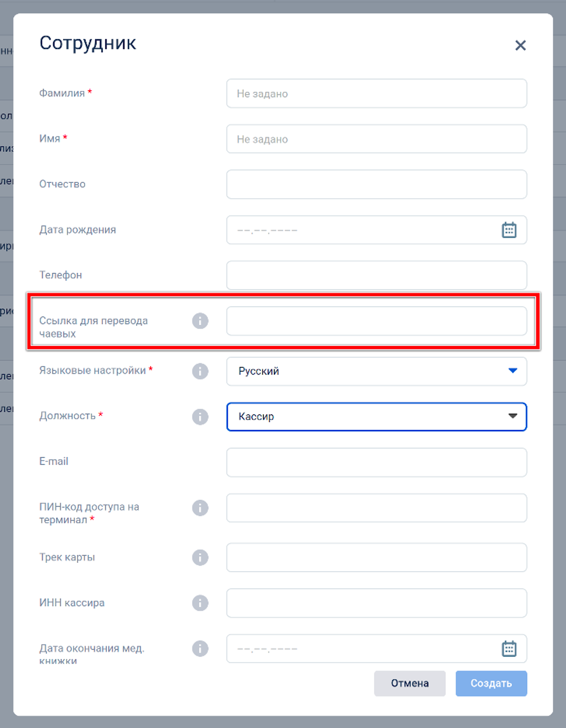
Task: Show info about Ссылка для перевода чаевых
Action: click(200, 321)
